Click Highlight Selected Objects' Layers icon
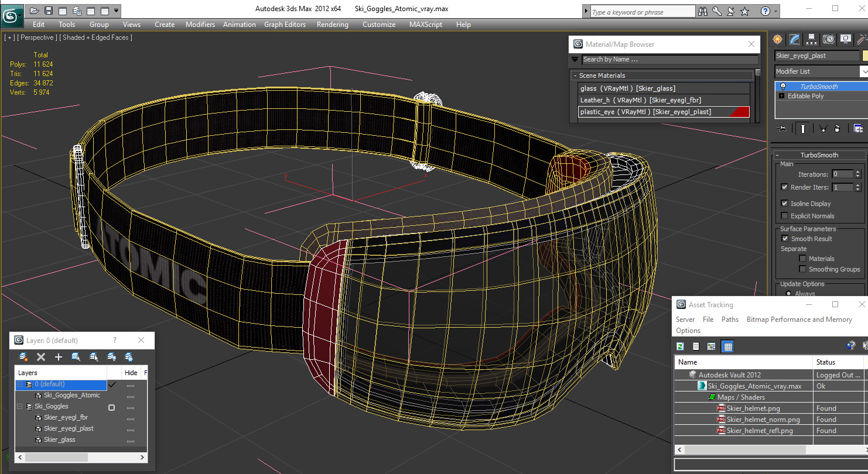Screen dimensions: 868x474 point(94,356)
